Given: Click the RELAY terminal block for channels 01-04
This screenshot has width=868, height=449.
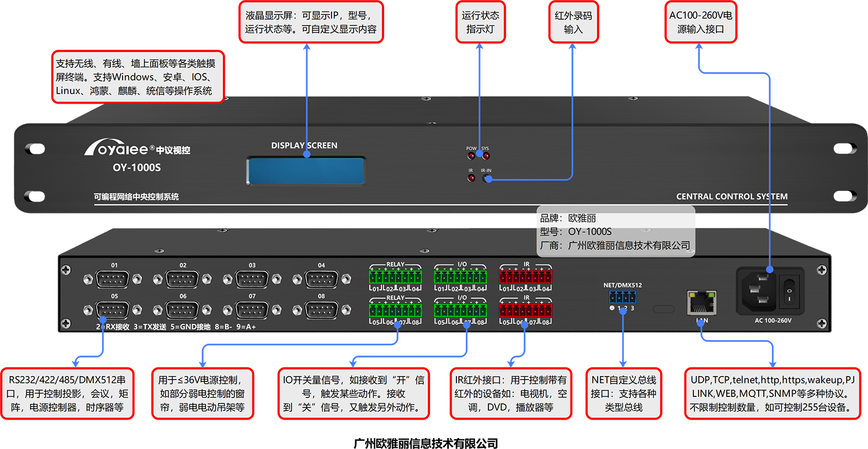Looking at the screenshot, I should click(396, 276).
